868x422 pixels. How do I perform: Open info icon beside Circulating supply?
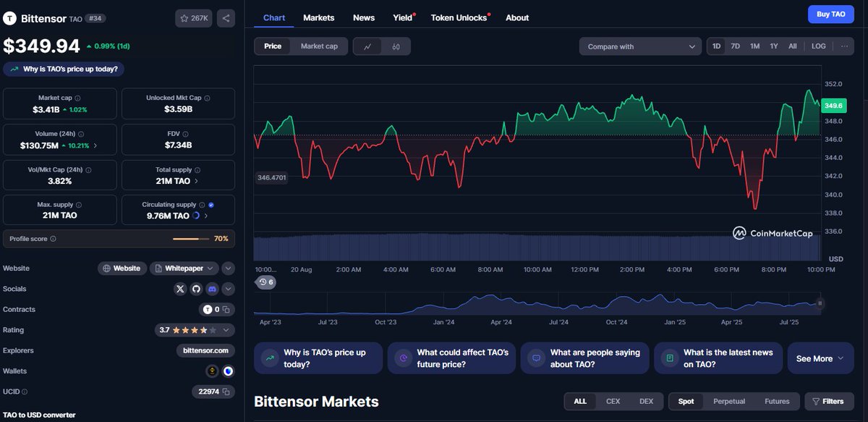[x=202, y=205]
